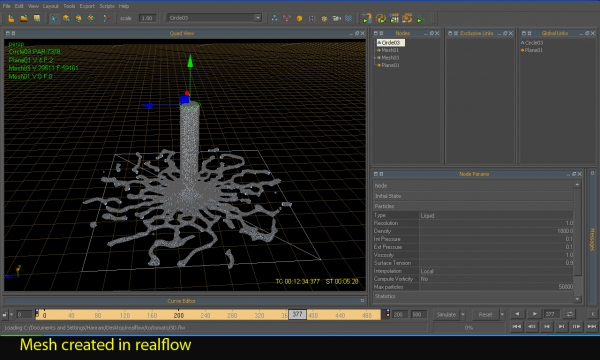Click the play backward button
This screenshot has height=360, width=600.
(517, 314)
